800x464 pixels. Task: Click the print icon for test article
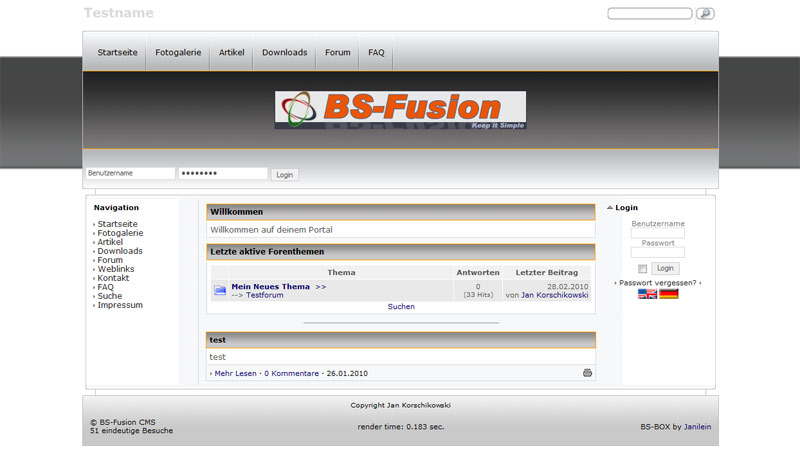click(x=587, y=373)
